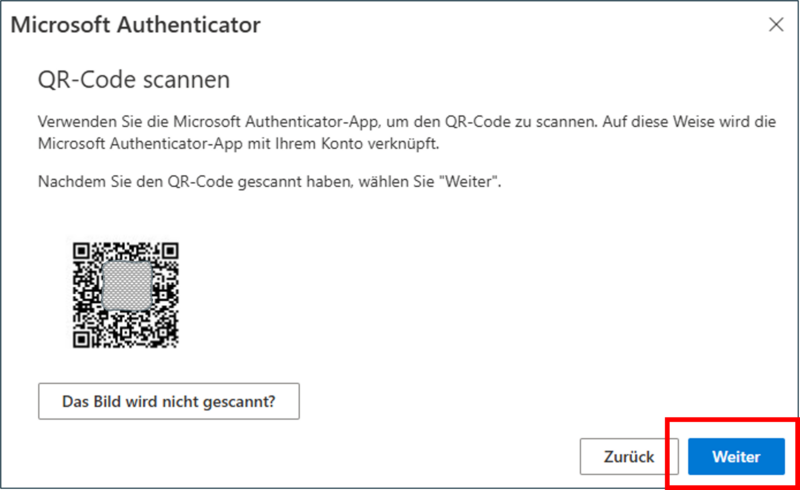
Task: Close the Microsoft Authenticator dialog with the X
Action: tap(776, 24)
